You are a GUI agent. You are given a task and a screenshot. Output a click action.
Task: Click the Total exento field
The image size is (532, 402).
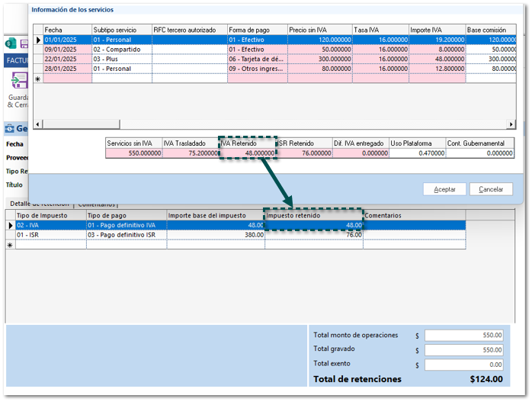tap(464, 365)
